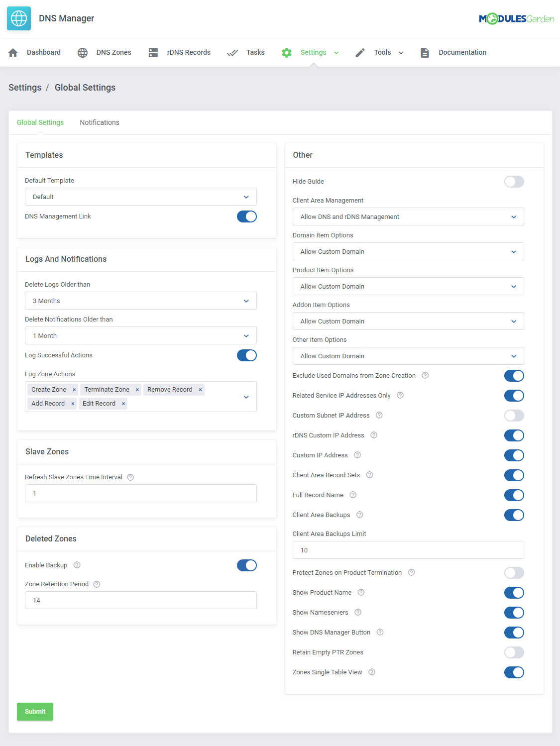This screenshot has height=746, width=560.
Task: Click the Zone Retention Period field
Action: 141,600
